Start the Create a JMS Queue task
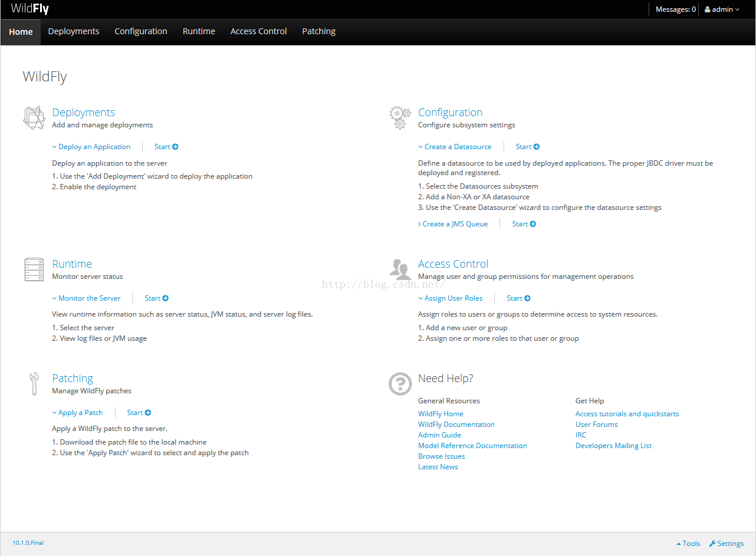Image resolution: width=756 pixels, height=556 pixels. 524,224
